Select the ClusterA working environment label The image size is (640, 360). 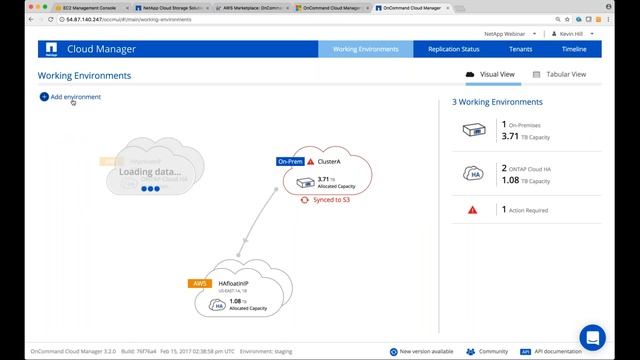click(329, 162)
